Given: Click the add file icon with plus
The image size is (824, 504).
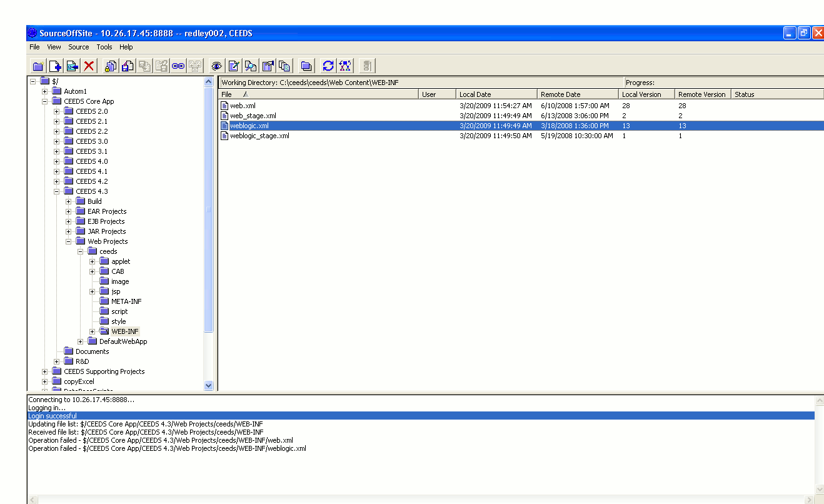Looking at the screenshot, I should pyautogui.click(x=55, y=66).
